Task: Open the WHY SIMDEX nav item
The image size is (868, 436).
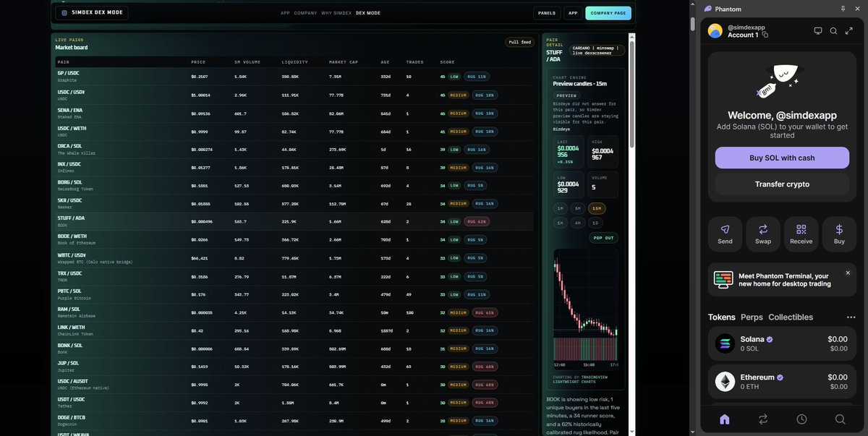Action: [336, 13]
